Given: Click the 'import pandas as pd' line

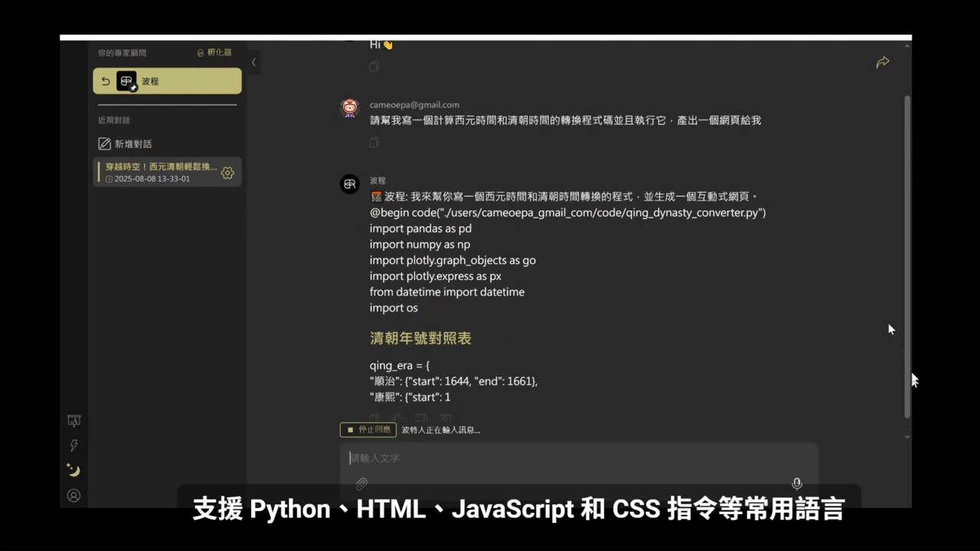Looking at the screenshot, I should coord(420,229).
